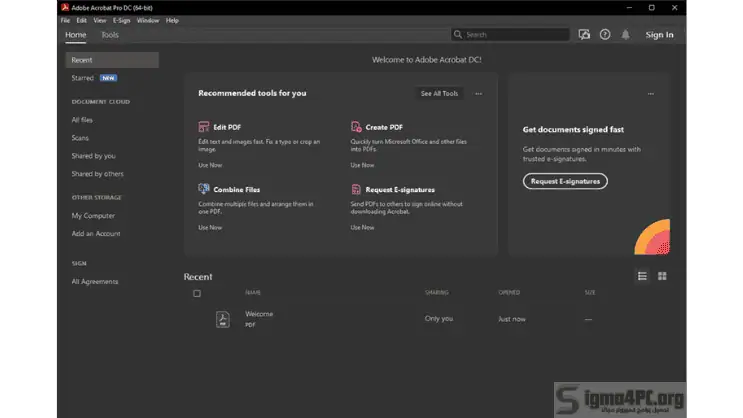Open Shared by you
The image size is (743, 418).
point(93,156)
